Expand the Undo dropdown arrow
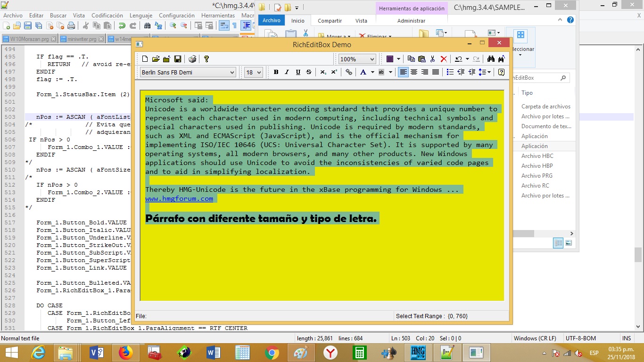This screenshot has width=644, height=362. click(x=467, y=59)
